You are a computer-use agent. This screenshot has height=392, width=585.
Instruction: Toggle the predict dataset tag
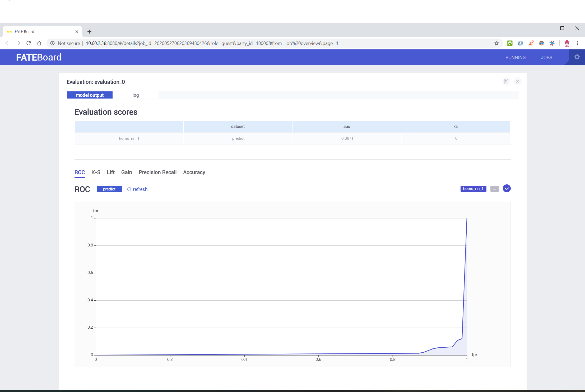(109, 189)
